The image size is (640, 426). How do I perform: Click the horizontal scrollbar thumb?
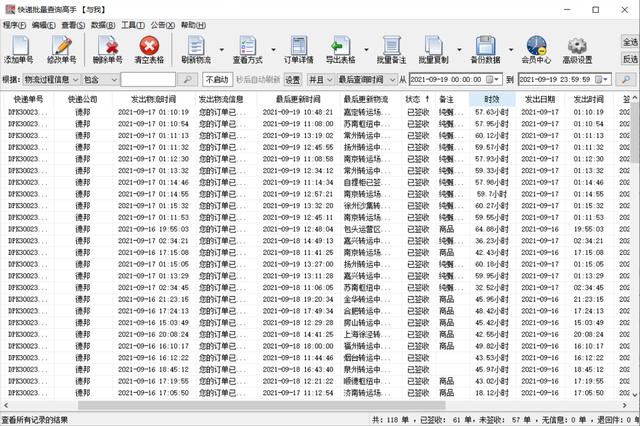tap(262, 405)
